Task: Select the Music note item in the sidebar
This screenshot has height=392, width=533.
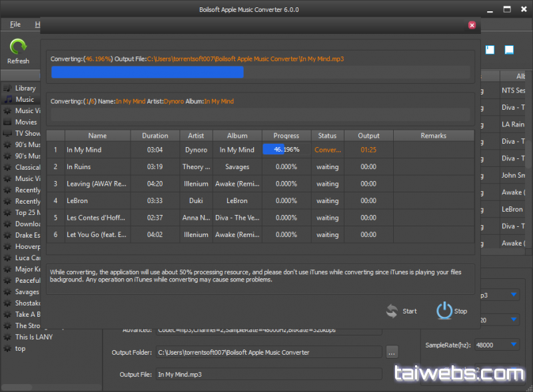Action: (24, 100)
